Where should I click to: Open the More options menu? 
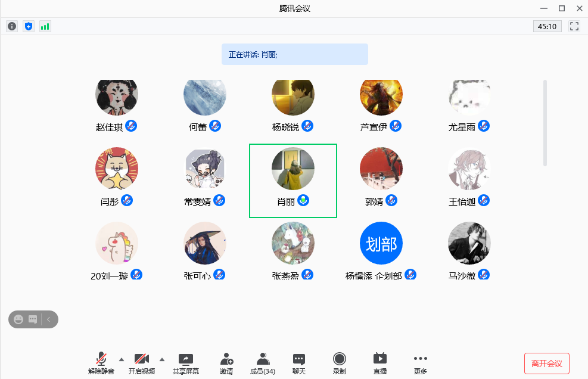pos(421,363)
